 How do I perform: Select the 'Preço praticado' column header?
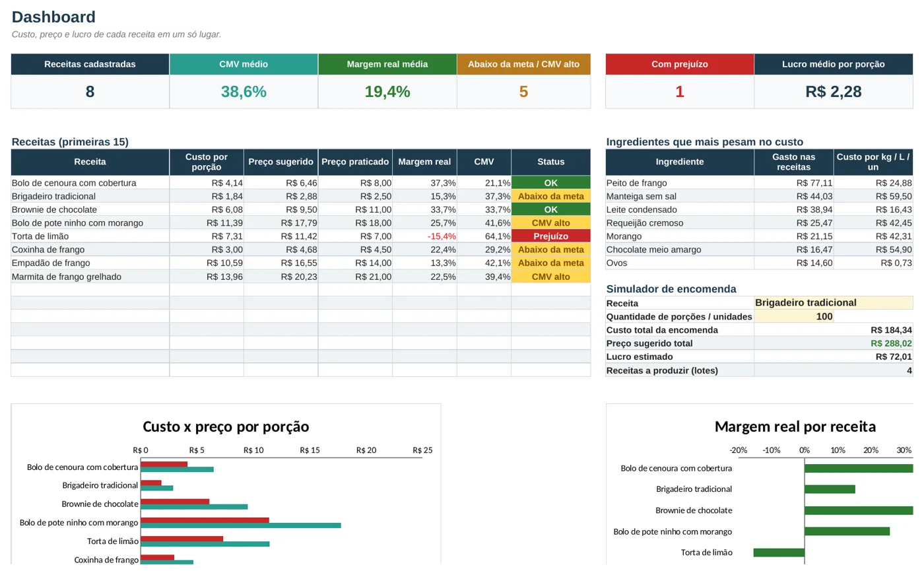[355, 162]
